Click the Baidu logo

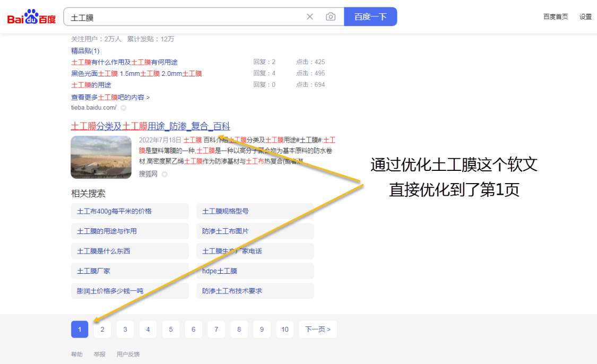click(x=31, y=16)
